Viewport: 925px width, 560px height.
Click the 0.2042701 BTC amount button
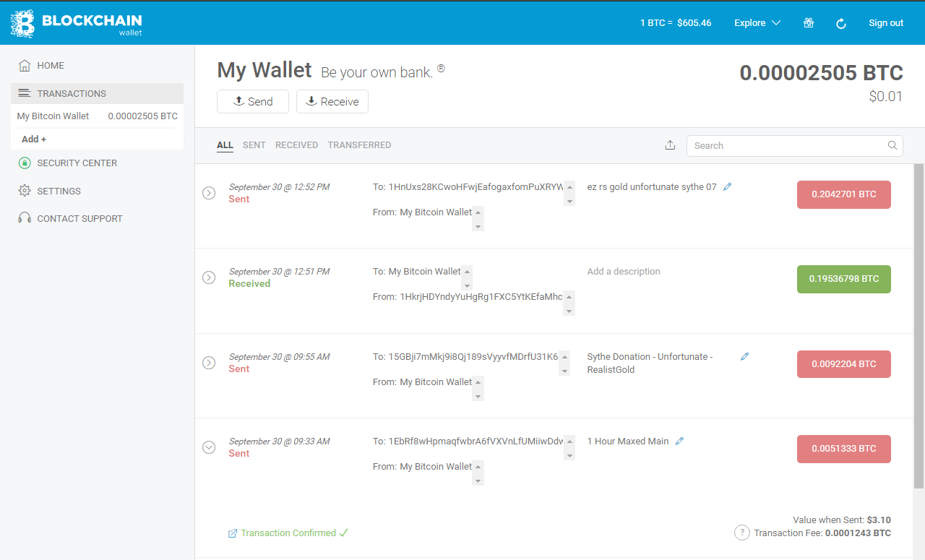point(844,194)
